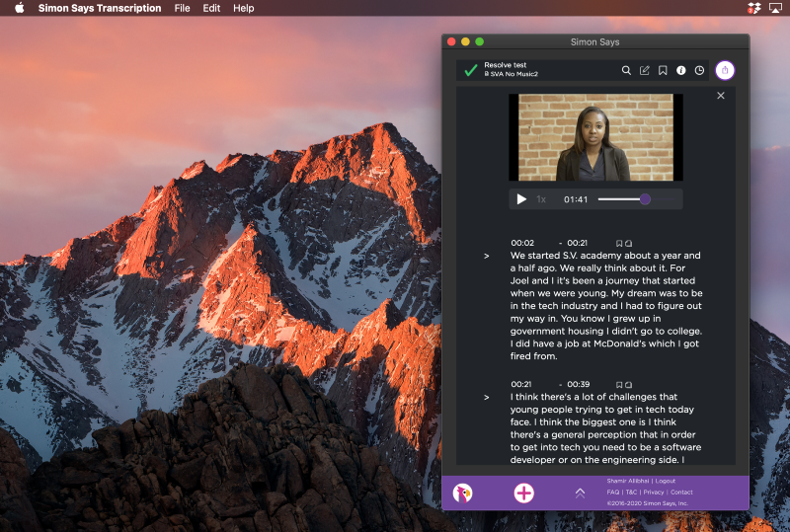
Task: Bookmark the 00:21 - 00:39 segment
Action: click(619, 385)
